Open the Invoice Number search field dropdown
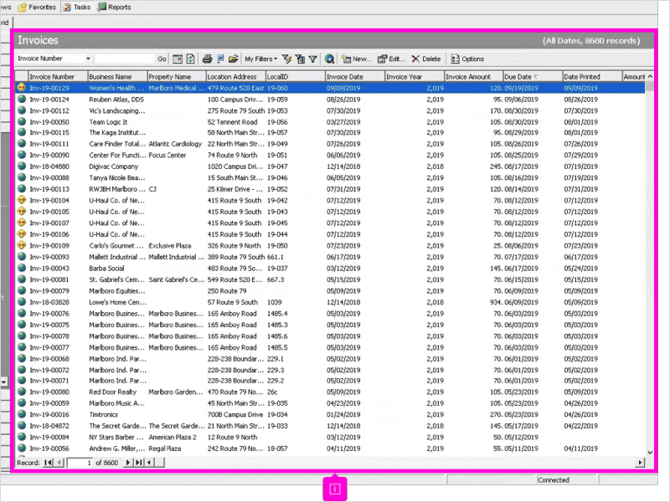Screen dimensions: 670x502 point(88,59)
